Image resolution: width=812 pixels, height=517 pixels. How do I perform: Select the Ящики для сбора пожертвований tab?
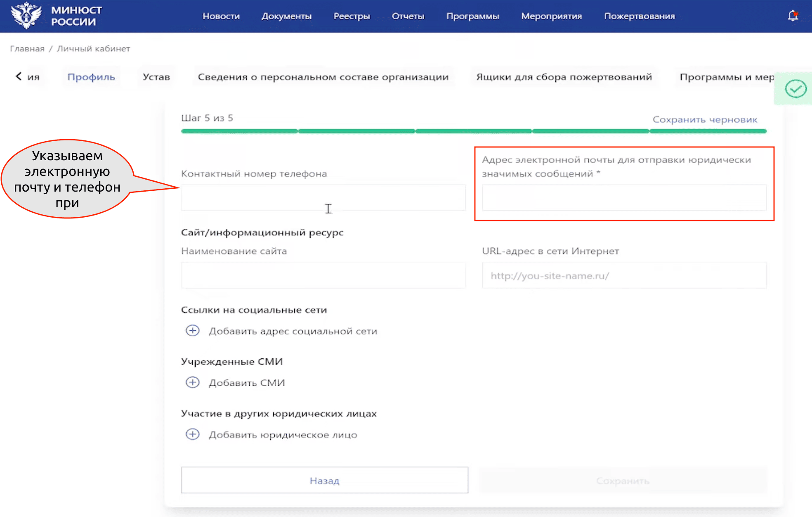[x=564, y=77]
